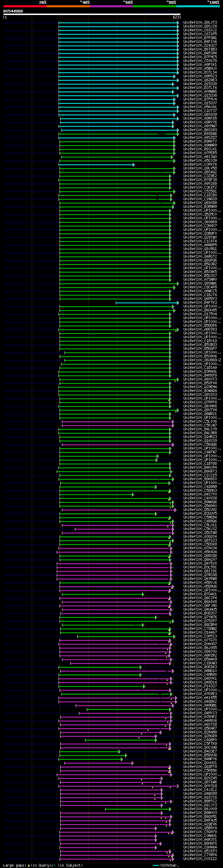Viewport: 223px width, 868px height.
Task: Click cyan alignment bar for B4FTK3
Action: (x=147, y=303)
